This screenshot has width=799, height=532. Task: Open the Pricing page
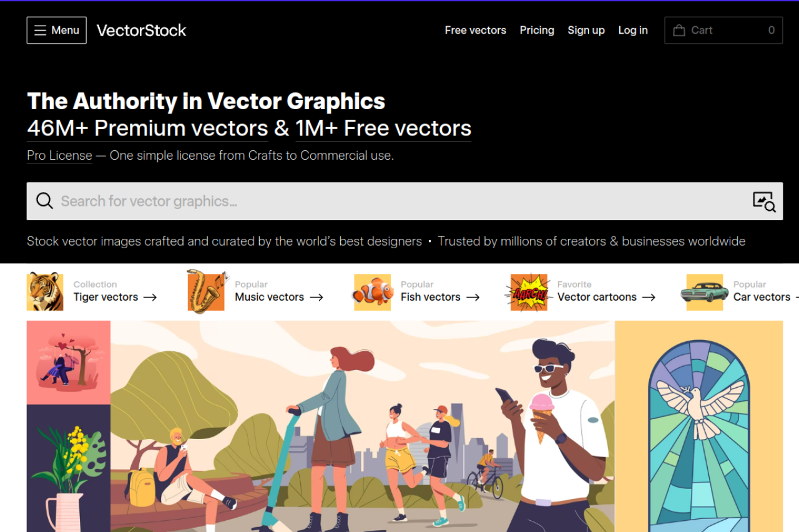pos(537,30)
